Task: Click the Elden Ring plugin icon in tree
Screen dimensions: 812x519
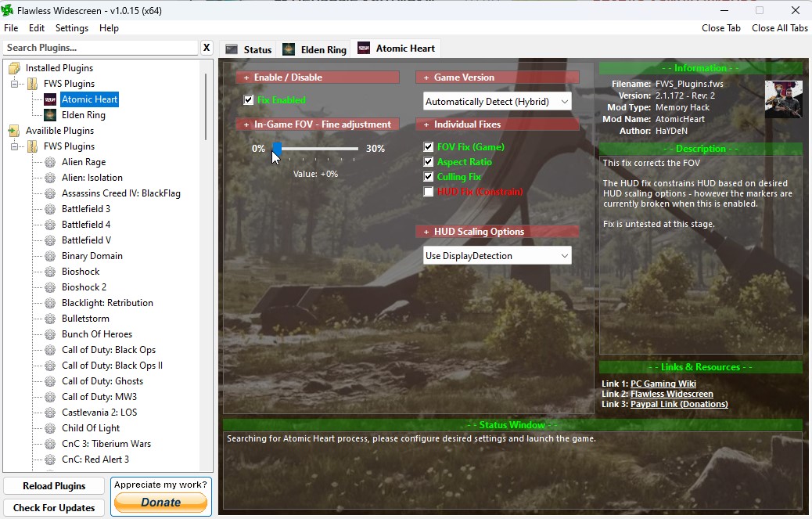Action: [x=50, y=115]
